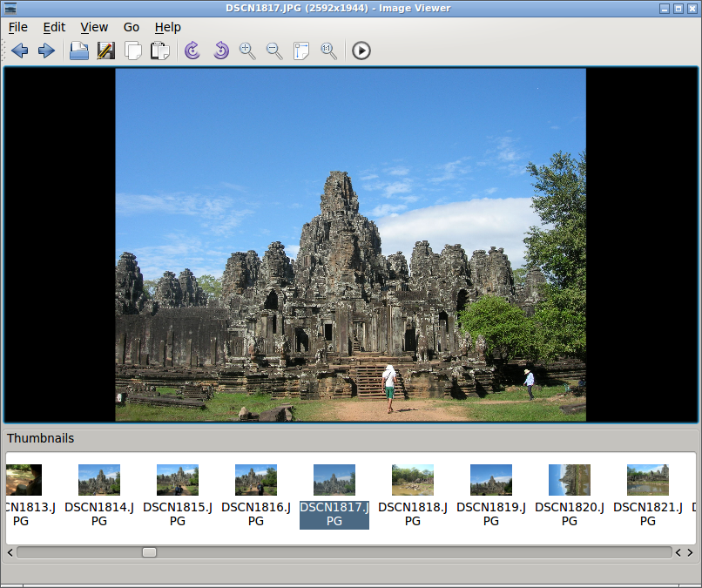Viewport: 702px width, 588px height.
Task: Select the DSCN1820.JPG thumbnail
Action: [569, 496]
